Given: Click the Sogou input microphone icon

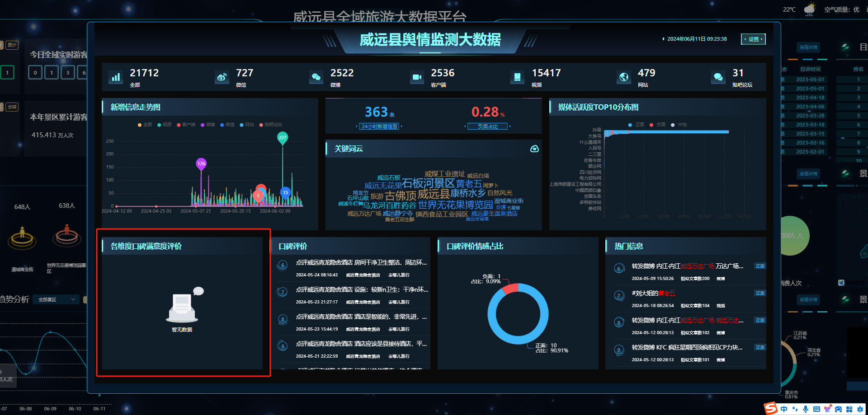Looking at the screenshot, I should pyautogui.click(x=805, y=409).
